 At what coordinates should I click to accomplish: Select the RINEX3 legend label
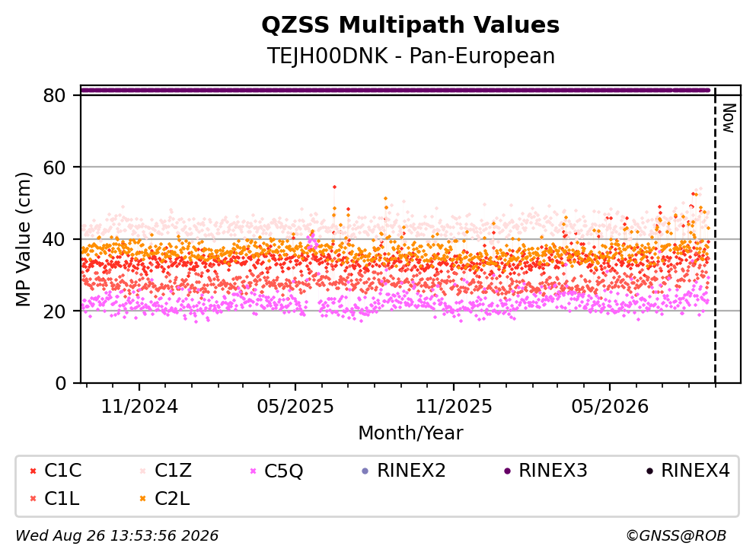tap(553, 470)
